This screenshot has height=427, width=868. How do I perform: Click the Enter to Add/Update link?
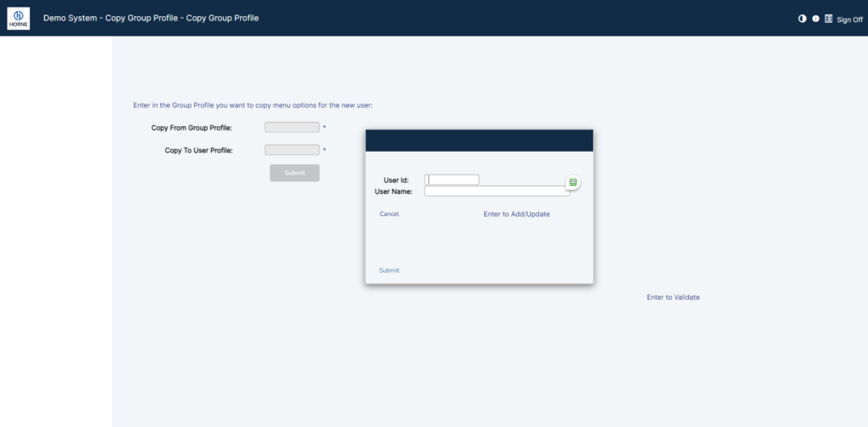point(516,214)
